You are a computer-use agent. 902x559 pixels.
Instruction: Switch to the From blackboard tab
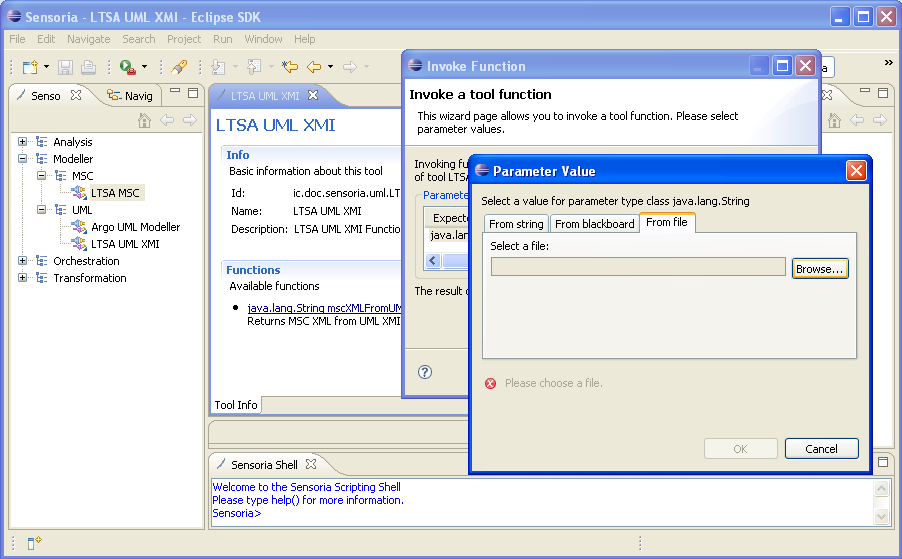click(x=594, y=224)
